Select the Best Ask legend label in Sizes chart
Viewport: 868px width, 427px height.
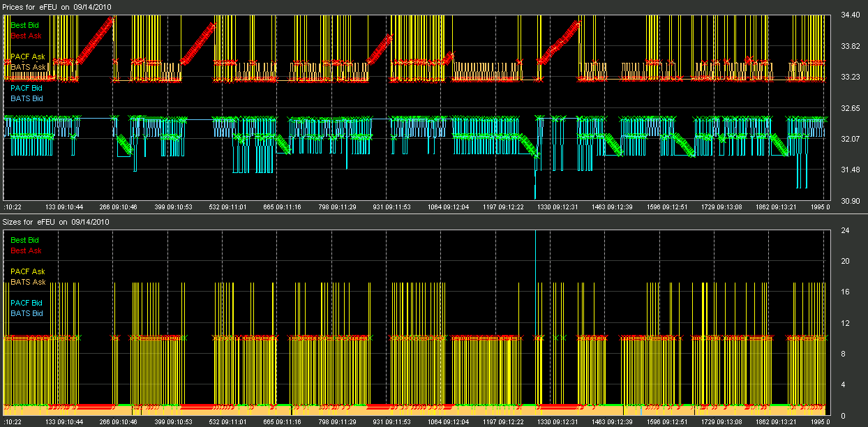[26, 250]
